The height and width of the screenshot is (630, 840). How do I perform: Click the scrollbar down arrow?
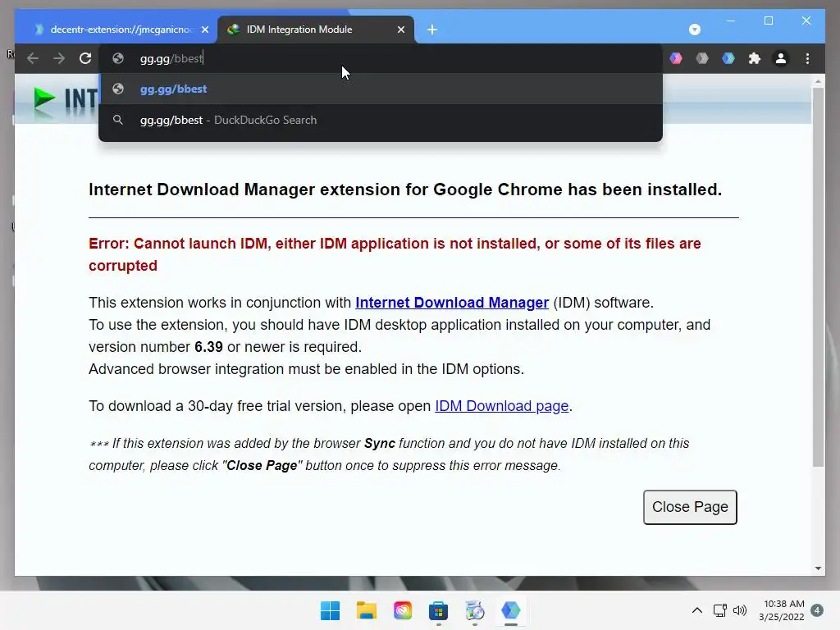tap(818, 568)
